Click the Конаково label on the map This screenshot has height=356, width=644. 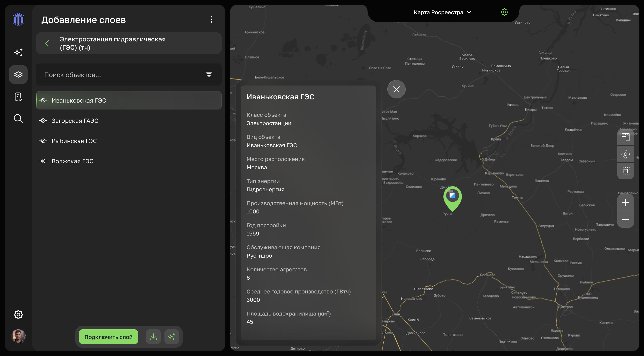pos(405,173)
